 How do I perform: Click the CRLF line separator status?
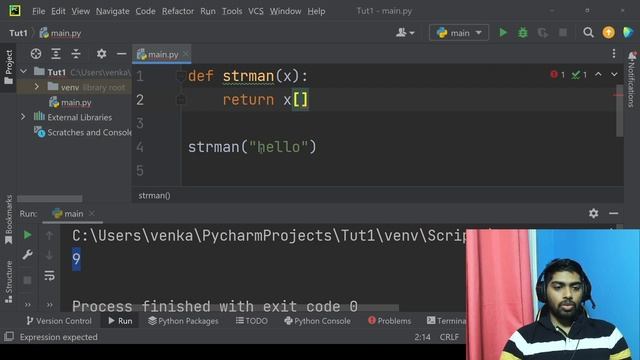point(449,337)
